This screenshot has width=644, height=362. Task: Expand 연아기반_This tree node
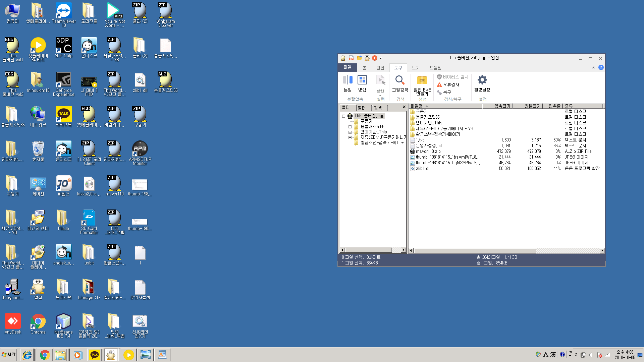(x=350, y=132)
